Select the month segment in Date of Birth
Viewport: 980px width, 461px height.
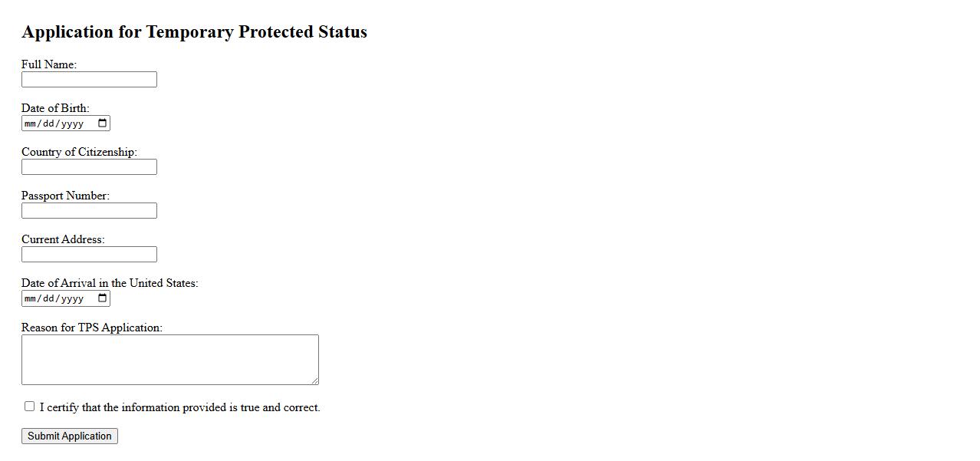pyautogui.click(x=31, y=123)
